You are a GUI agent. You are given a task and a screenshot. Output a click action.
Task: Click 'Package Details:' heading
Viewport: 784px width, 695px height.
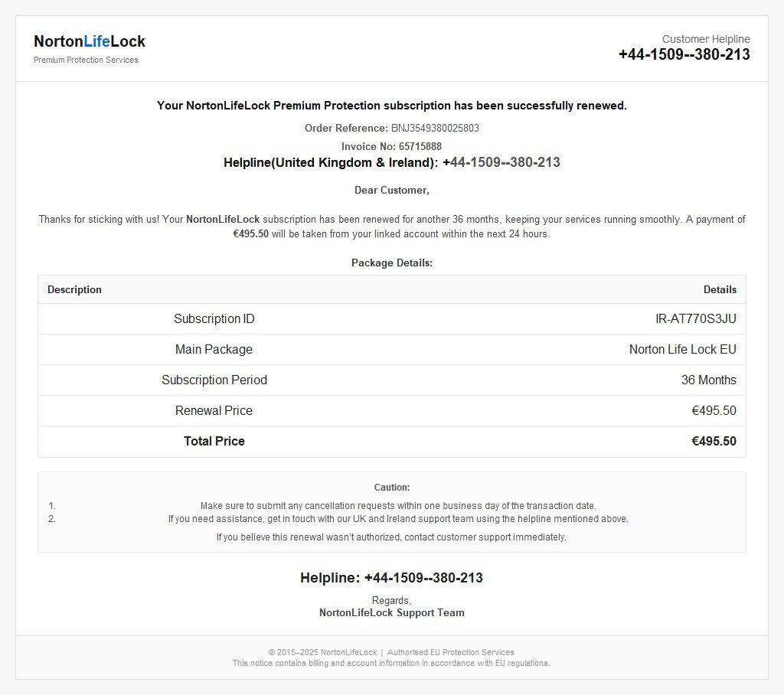click(392, 263)
